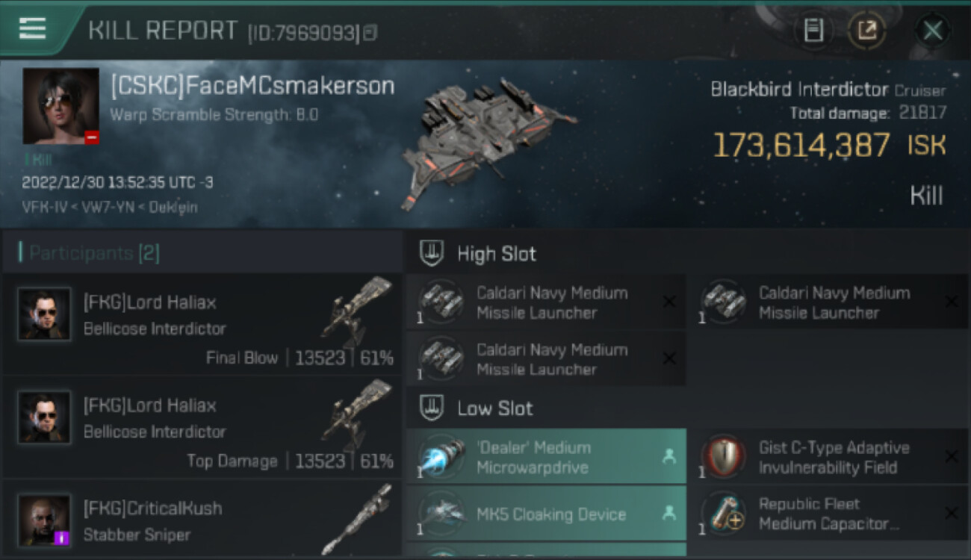Open Lord Haliax Top Damage entry
This screenshot has width=971, height=560.
pyautogui.click(x=202, y=428)
